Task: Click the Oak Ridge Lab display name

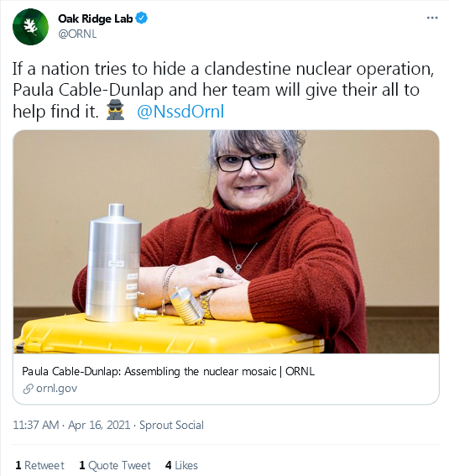Action: click(x=96, y=18)
